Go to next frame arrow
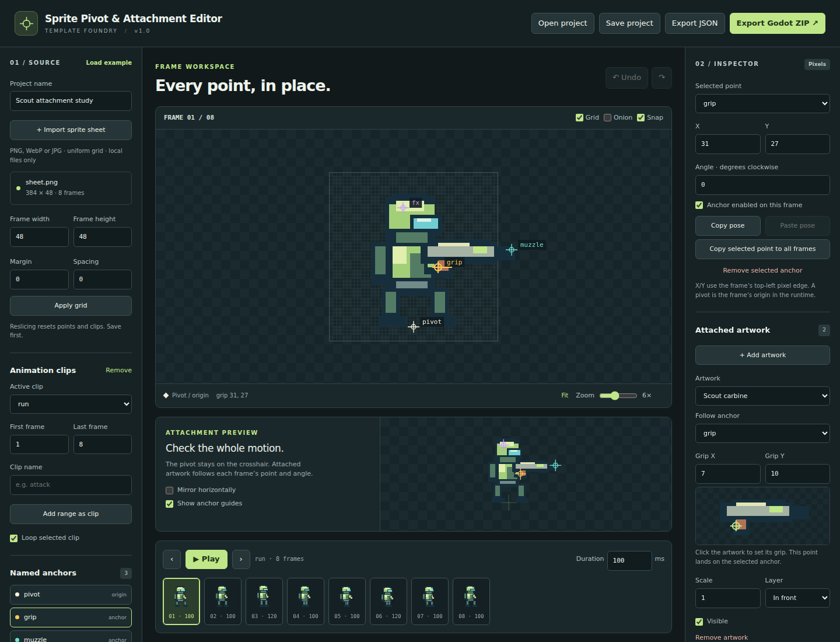This screenshot has height=642, width=840. point(241,559)
